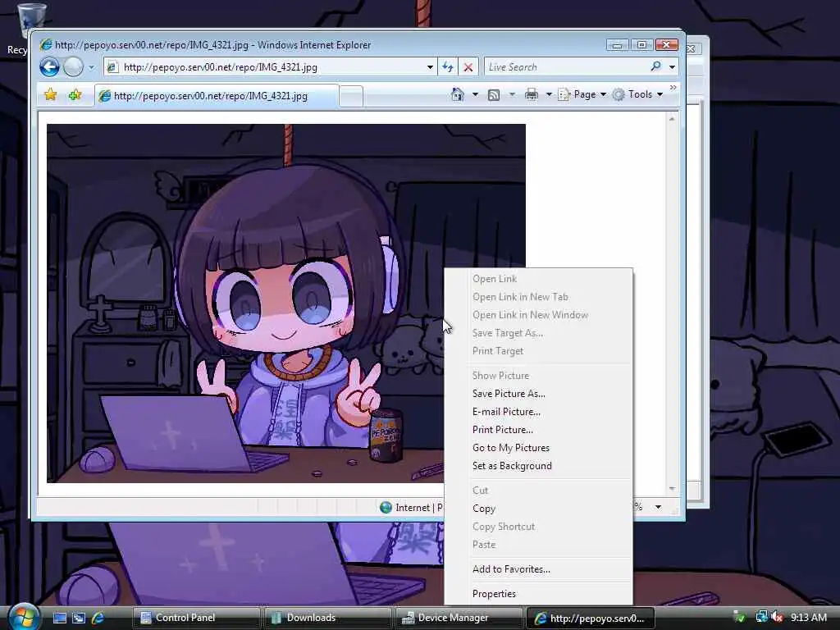The height and width of the screenshot is (630, 840).
Task: Click Switch Between Windows quick launch icon
Action: tap(79, 618)
